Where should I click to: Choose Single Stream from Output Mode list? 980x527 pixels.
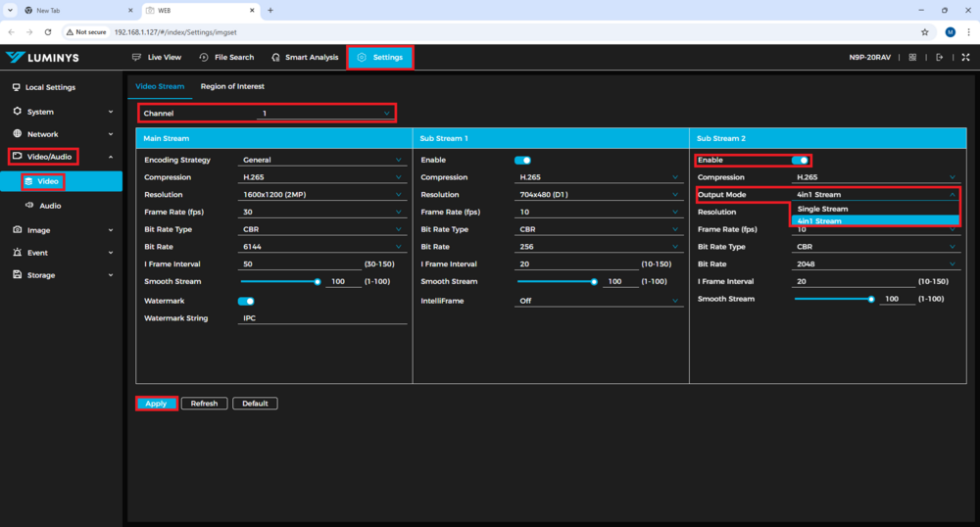822,209
